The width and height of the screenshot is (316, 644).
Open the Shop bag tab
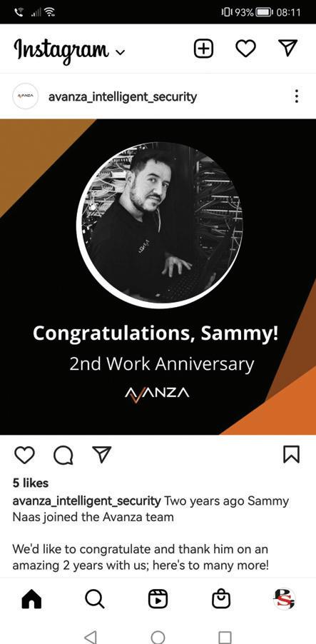(221, 599)
